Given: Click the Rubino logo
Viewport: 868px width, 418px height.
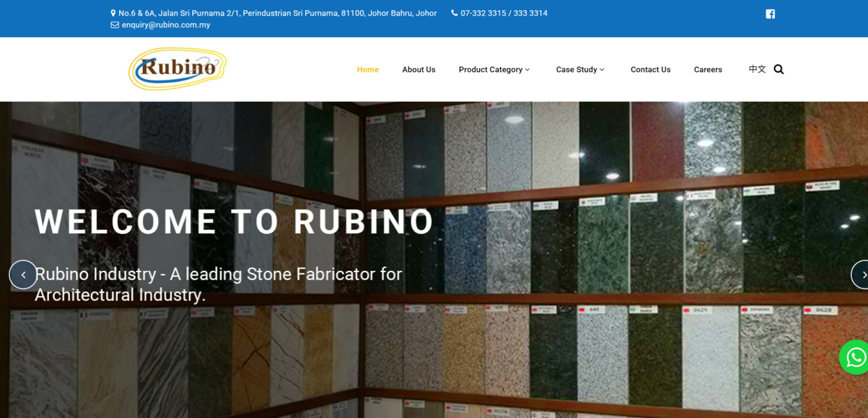Looking at the screenshot, I should [x=176, y=69].
